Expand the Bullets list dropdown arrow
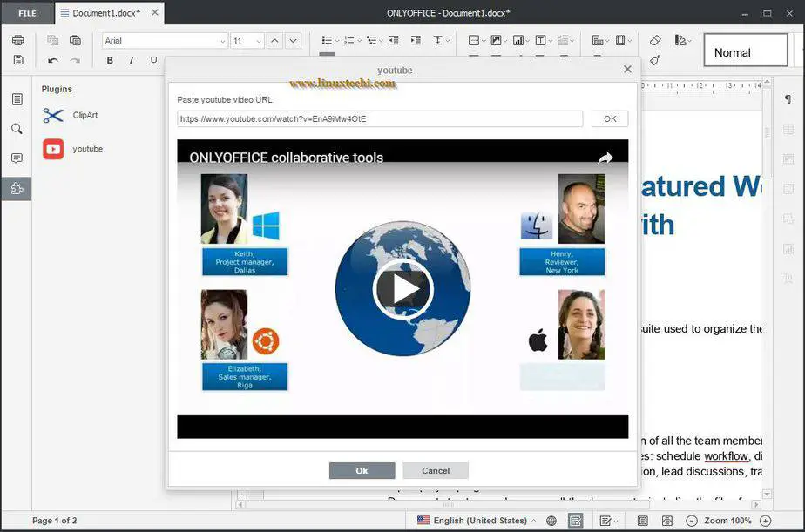805x532 pixels. coord(337,41)
